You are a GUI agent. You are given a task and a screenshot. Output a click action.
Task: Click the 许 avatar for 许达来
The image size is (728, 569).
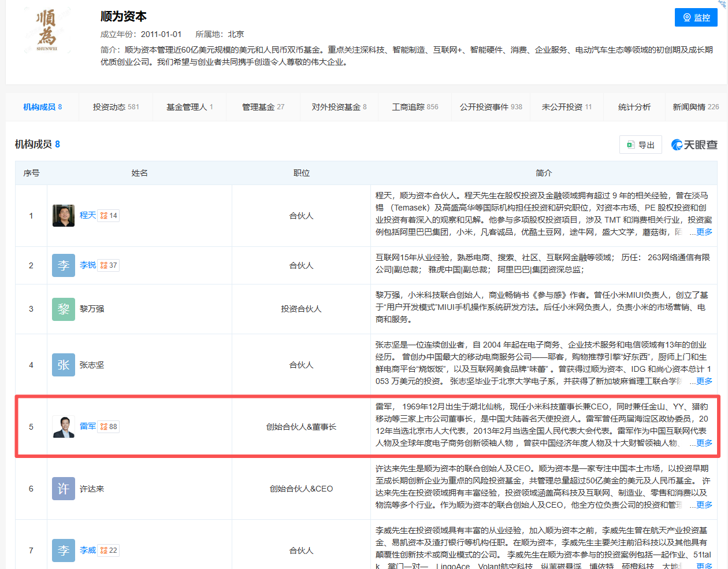(x=64, y=489)
